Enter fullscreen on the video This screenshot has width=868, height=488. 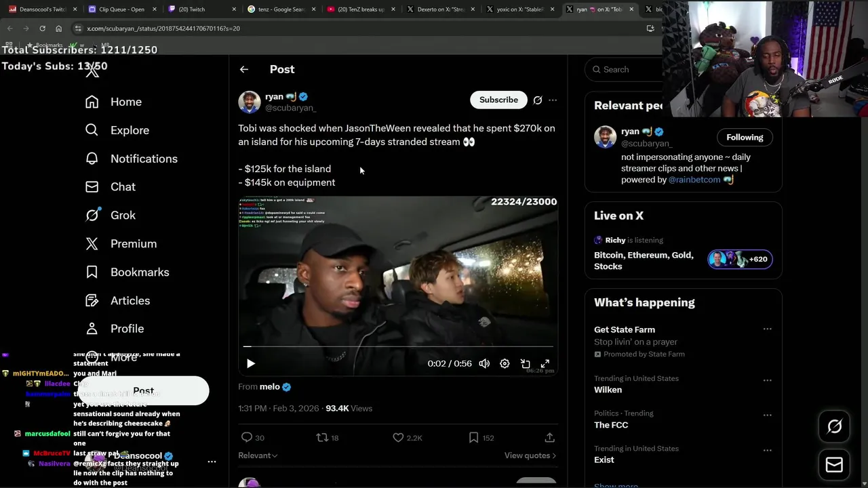(545, 363)
